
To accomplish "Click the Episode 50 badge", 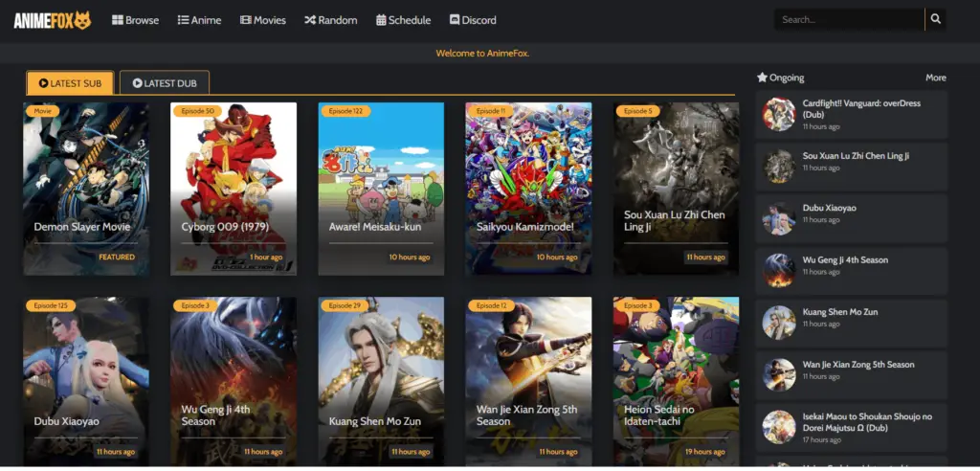I will coord(197,111).
